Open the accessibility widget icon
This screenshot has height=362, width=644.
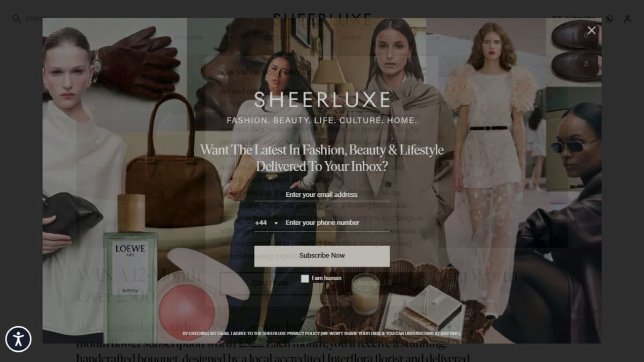pos(18,339)
